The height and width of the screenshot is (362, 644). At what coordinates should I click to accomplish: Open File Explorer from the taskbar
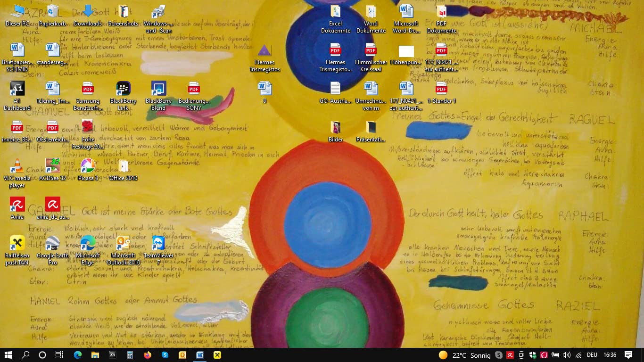(95, 355)
